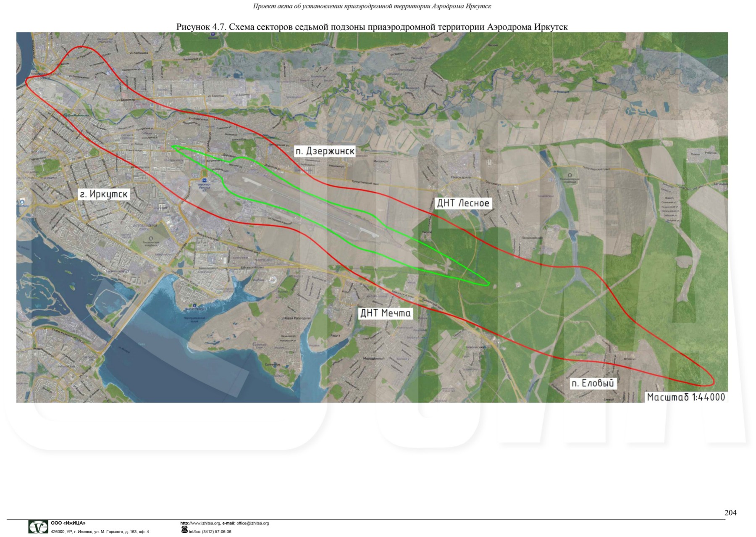This screenshot has height=537, width=756.
Task: Click the ДНТ Лесное label
Action: (463, 203)
